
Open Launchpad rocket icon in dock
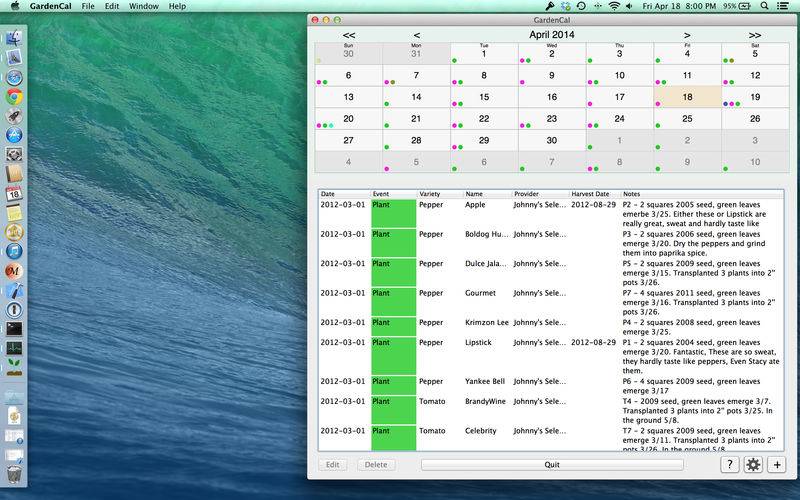(14, 116)
